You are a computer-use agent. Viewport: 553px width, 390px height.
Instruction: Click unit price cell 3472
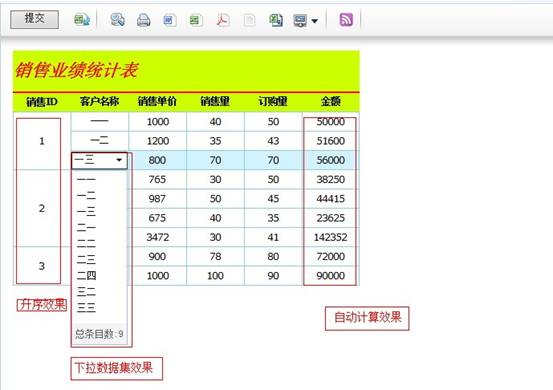[158, 237]
